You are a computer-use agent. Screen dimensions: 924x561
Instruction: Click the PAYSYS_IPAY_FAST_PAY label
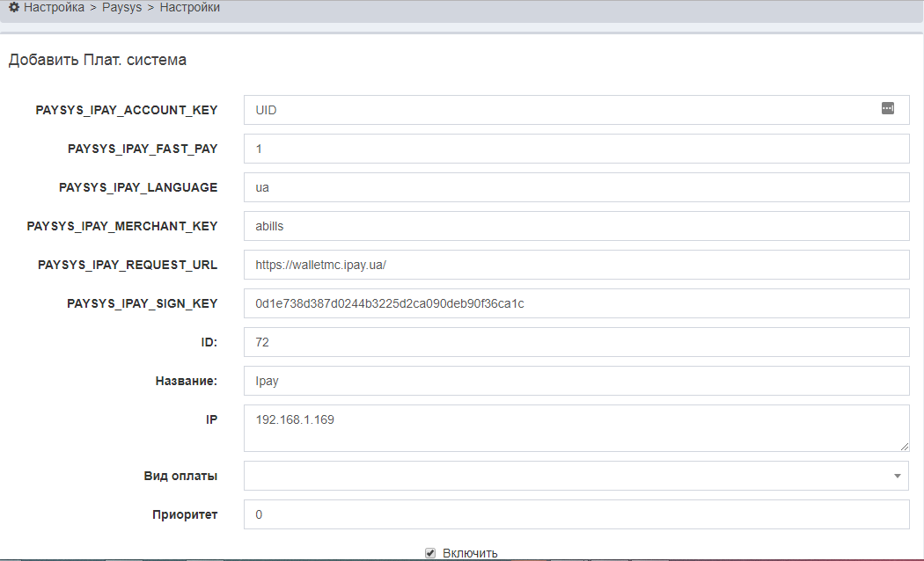coord(143,149)
